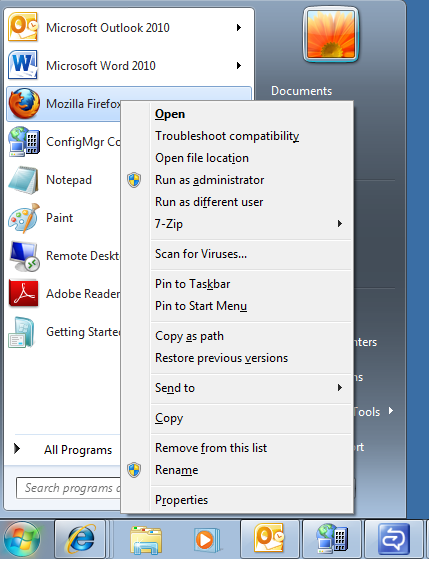Screen dimensions: 429x561
Task: Click the Mozilla Firefox icon in program list
Action: (24, 104)
